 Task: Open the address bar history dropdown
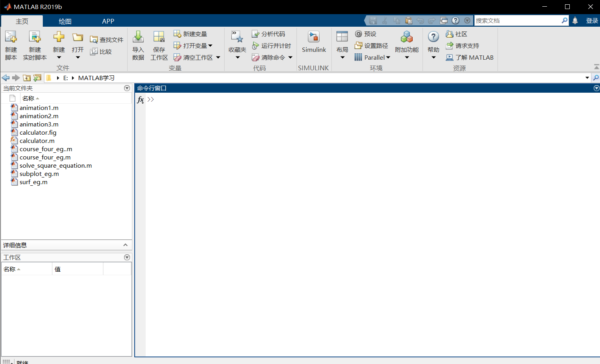pos(587,78)
